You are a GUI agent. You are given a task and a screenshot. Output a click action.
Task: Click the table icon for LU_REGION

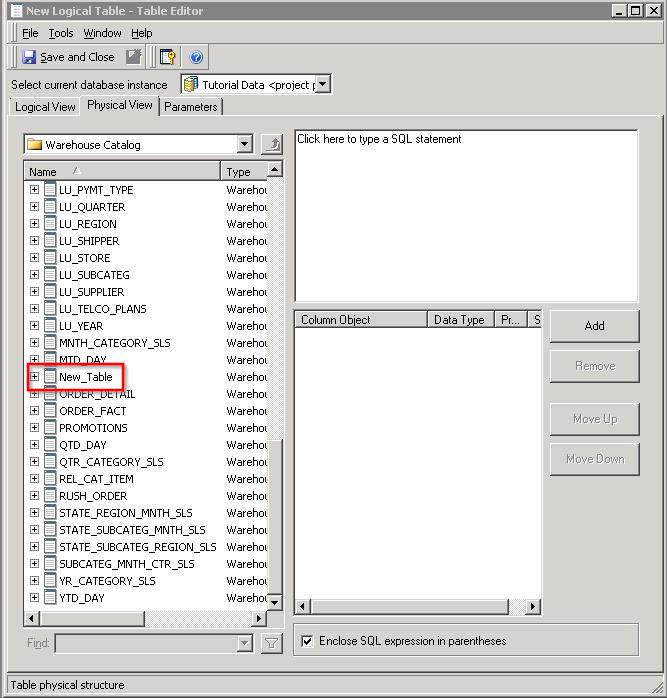(50, 223)
